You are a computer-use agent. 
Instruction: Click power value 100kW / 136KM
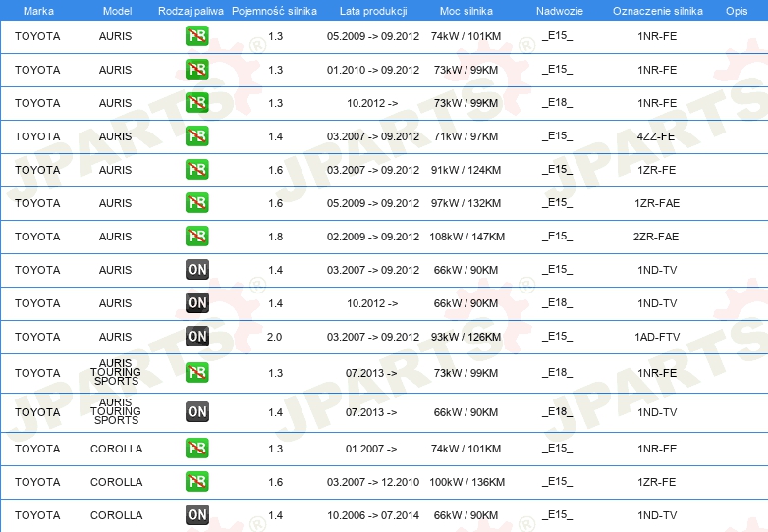[x=466, y=482]
